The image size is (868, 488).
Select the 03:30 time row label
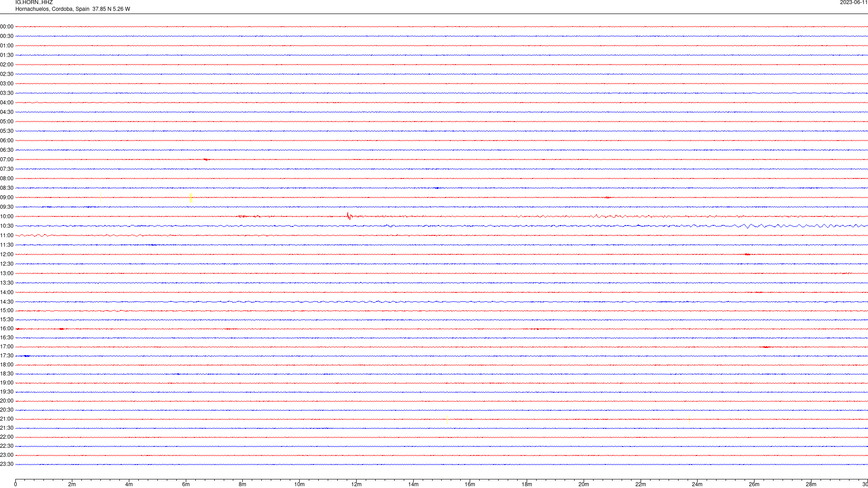pyautogui.click(x=7, y=93)
